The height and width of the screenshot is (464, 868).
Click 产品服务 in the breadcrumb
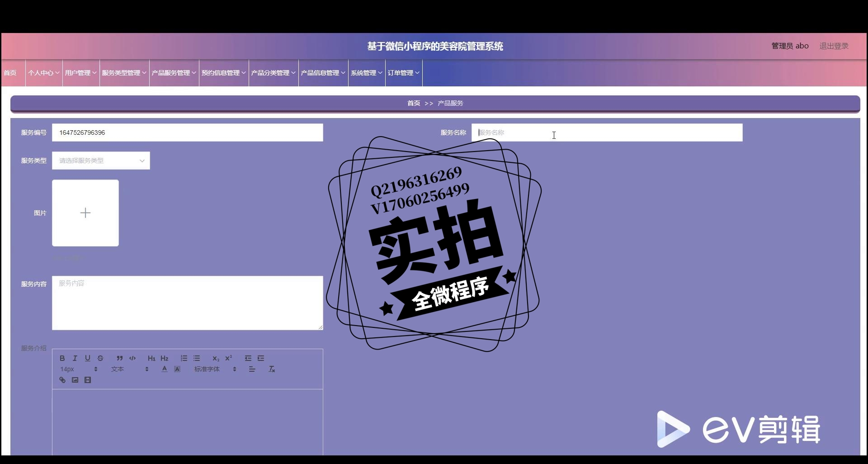(450, 103)
